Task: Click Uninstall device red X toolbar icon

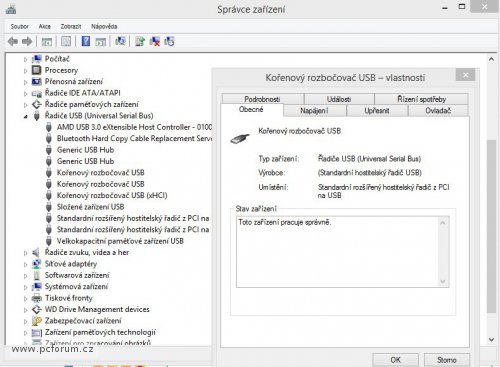Action: pyautogui.click(x=155, y=41)
